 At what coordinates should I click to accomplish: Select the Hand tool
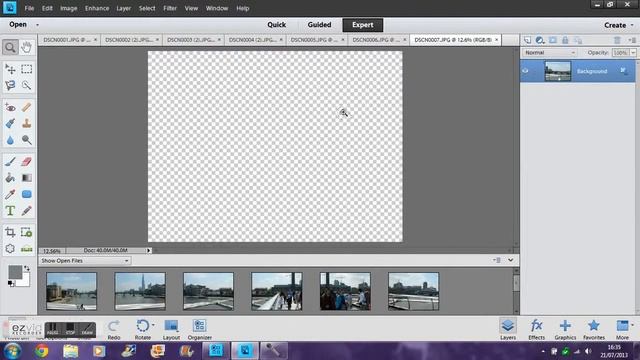pyautogui.click(x=27, y=47)
